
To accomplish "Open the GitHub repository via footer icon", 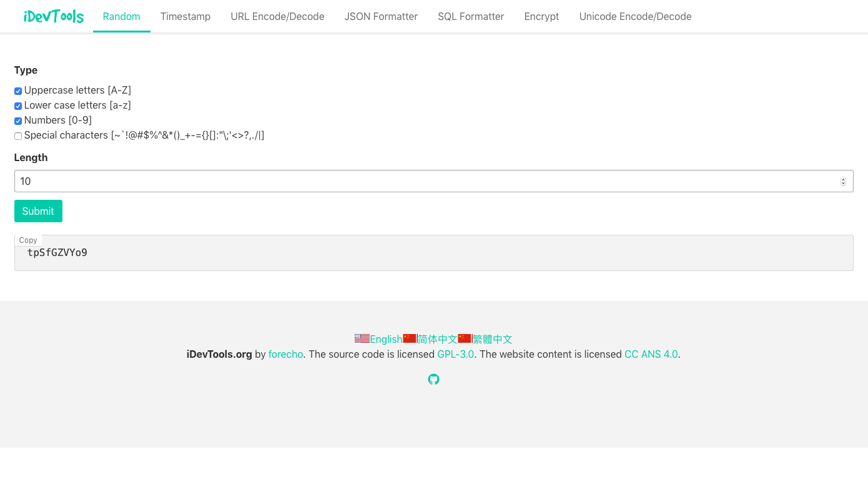I will pos(433,379).
